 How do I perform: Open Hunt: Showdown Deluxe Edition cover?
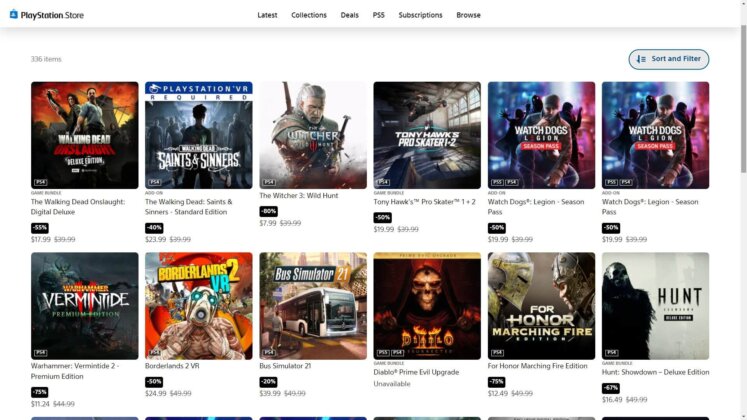(x=655, y=305)
